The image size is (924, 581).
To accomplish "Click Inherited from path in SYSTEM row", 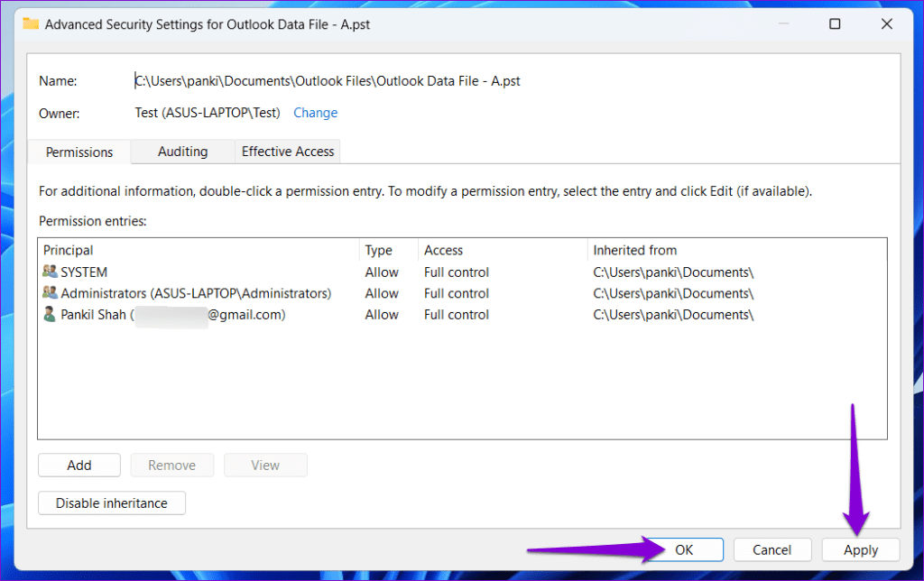I will pyautogui.click(x=673, y=272).
